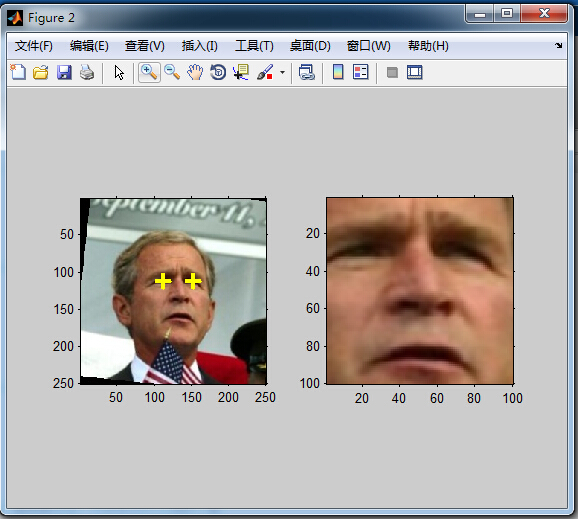This screenshot has height=519, width=578.
Task: Click the dock figure arrow in menu bar
Action: point(558,46)
